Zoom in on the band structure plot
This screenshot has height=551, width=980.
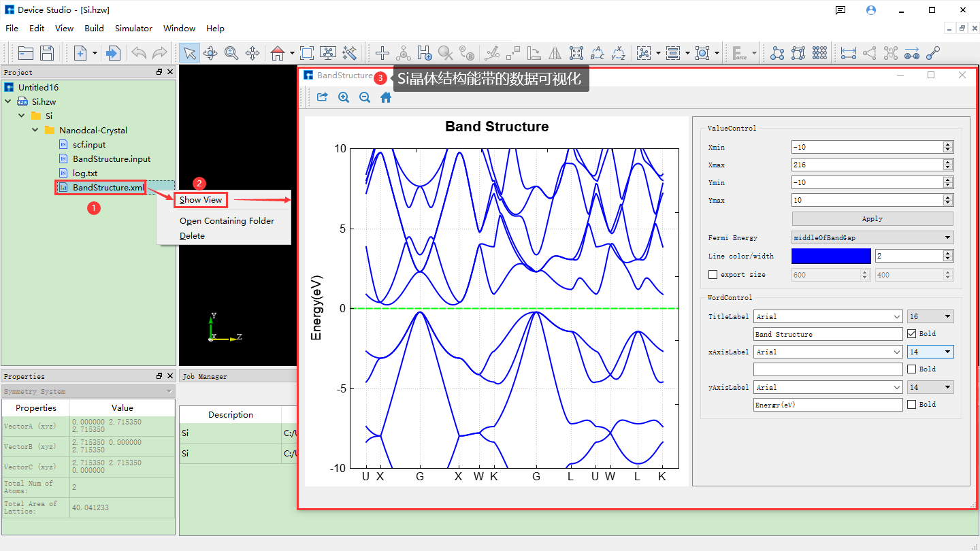click(344, 97)
